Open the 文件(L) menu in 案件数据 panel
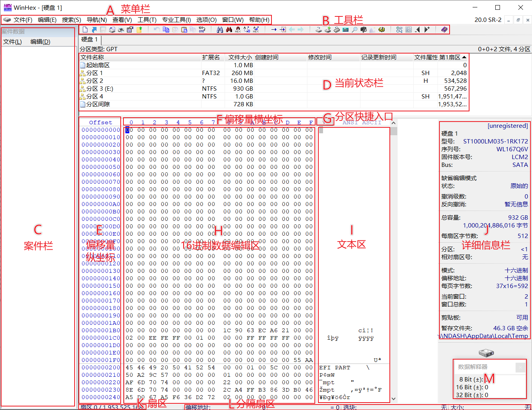 pos(12,42)
